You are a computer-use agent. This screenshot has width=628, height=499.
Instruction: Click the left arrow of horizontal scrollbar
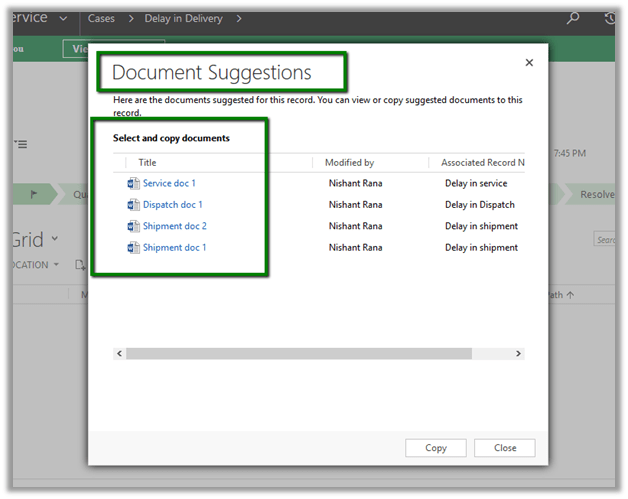tap(119, 353)
